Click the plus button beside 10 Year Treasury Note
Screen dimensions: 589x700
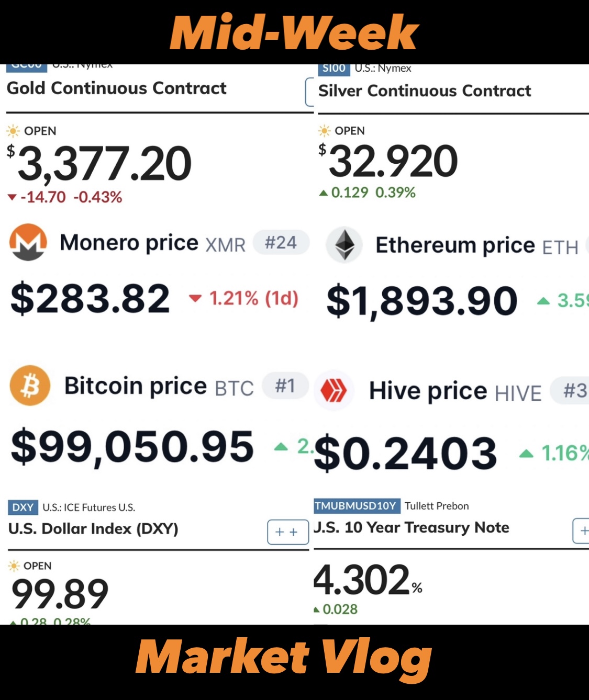581,531
